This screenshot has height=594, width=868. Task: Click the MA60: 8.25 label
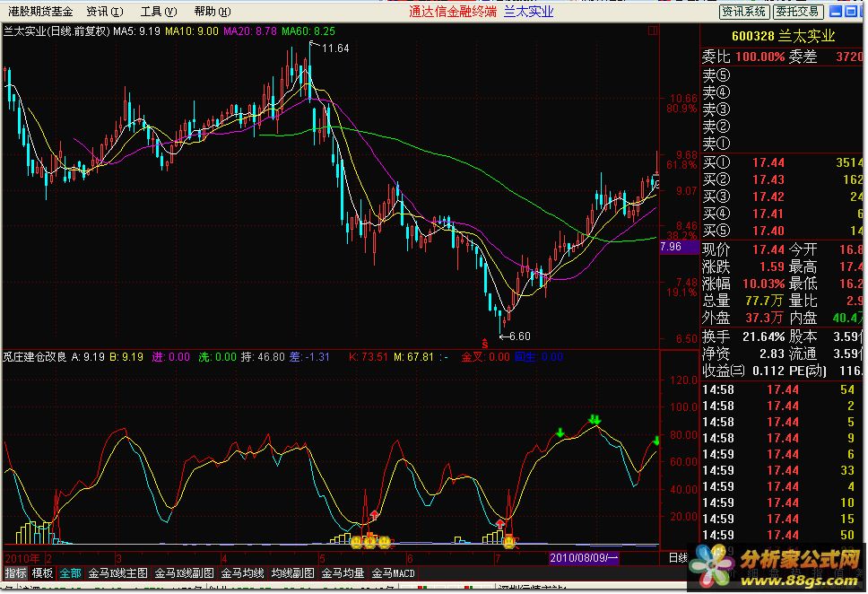[308, 31]
